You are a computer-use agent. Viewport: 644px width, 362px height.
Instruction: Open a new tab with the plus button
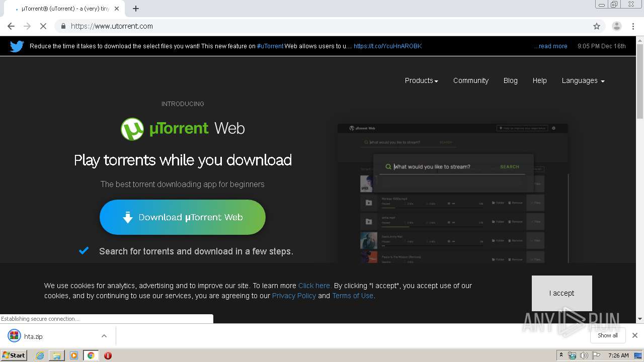136,9
